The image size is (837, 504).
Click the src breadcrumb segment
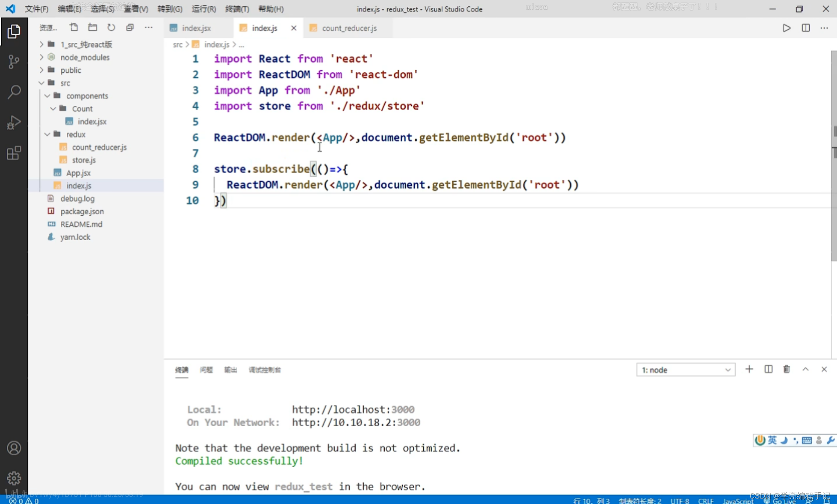(x=178, y=45)
